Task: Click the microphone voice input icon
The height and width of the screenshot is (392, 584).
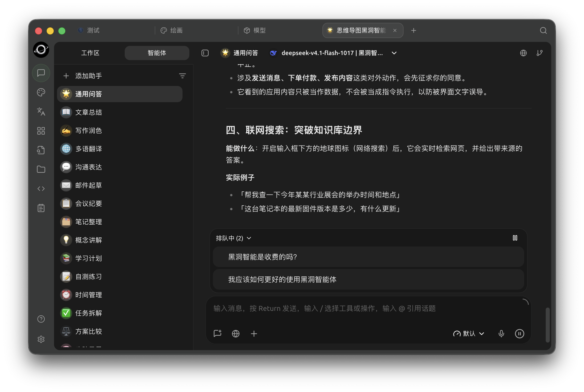Action: pyautogui.click(x=501, y=334)
